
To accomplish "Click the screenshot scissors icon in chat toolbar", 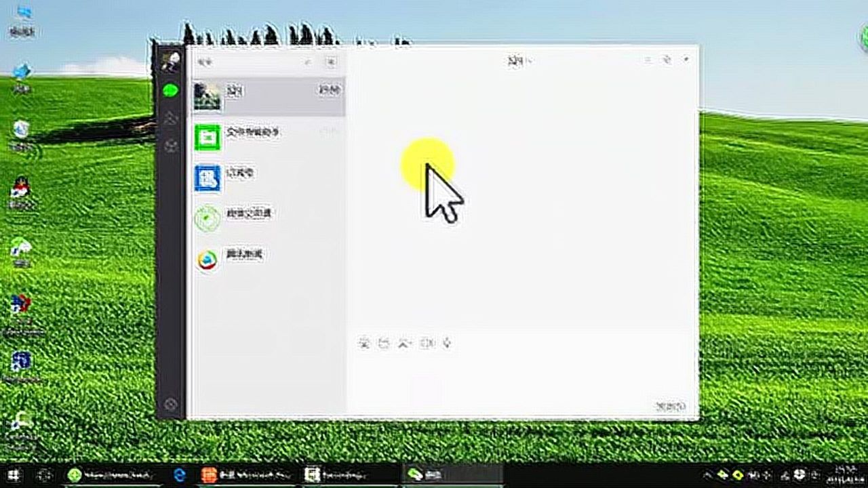I will 405,343.
